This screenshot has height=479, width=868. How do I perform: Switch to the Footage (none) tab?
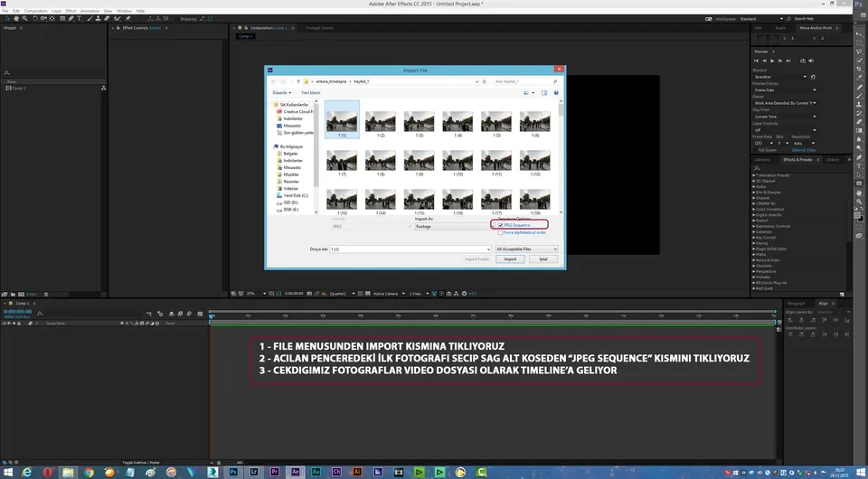tap(319, 28)
